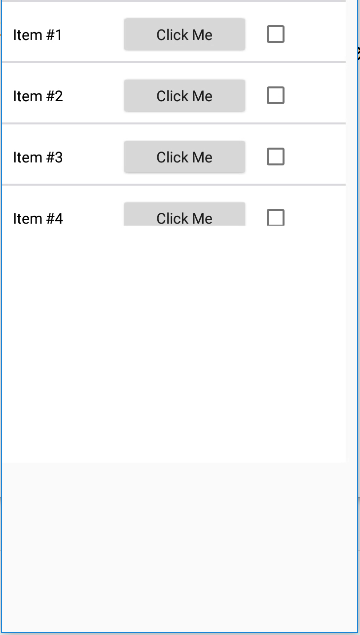Click blank row space right of Item #3 checkbox
Screen dimensions: 360x635
tap(315, 157)
